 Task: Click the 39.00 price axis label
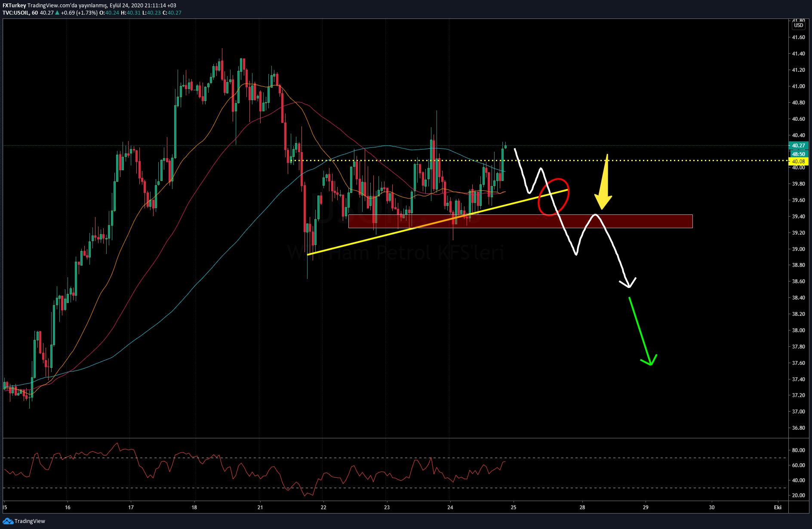click(798, 249)
